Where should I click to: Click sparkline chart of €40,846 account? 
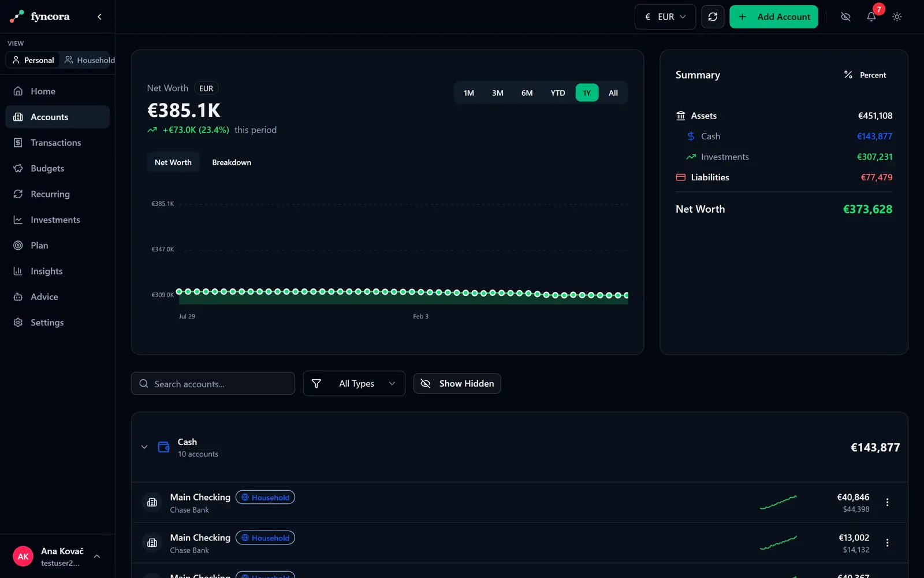778,502
